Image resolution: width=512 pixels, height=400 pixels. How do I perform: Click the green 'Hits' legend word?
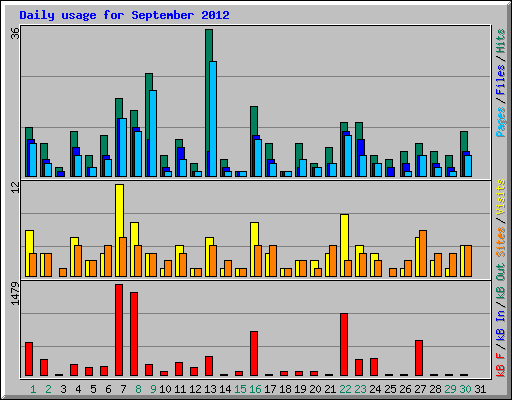coord(500,41)
